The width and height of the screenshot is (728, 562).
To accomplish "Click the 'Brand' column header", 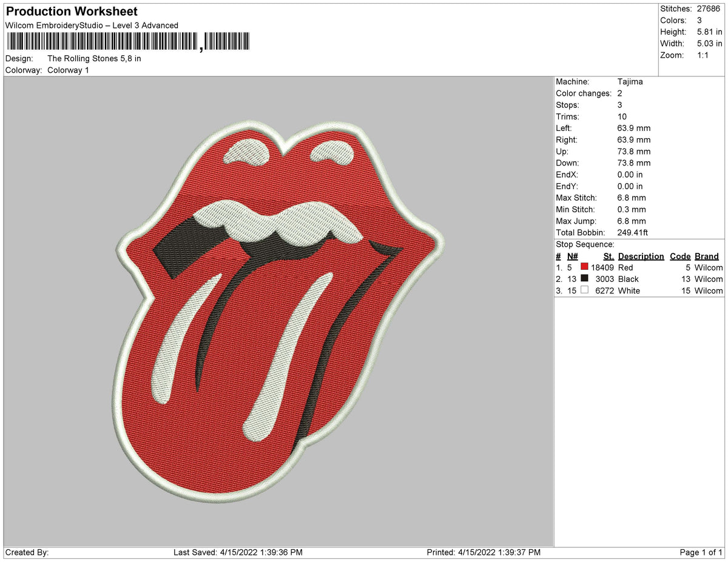I will tap(707, 256).
